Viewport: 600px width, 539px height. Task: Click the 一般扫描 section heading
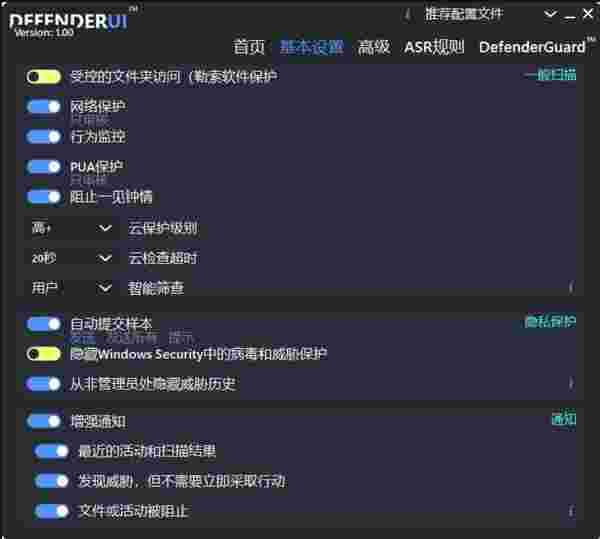(x=550, y=74)
